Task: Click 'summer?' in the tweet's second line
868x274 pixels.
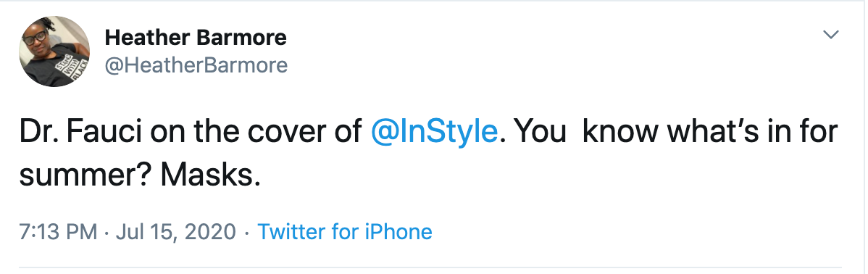Action: (x=85, y=177)
